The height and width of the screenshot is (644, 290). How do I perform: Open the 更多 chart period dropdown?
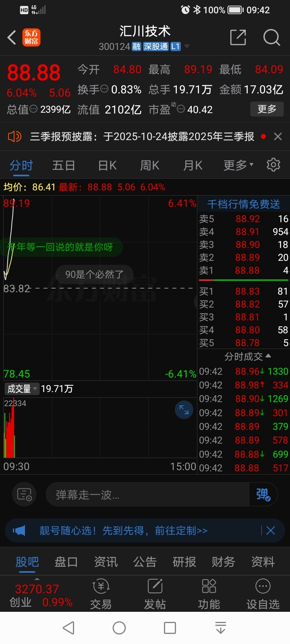tap(238, 165)
